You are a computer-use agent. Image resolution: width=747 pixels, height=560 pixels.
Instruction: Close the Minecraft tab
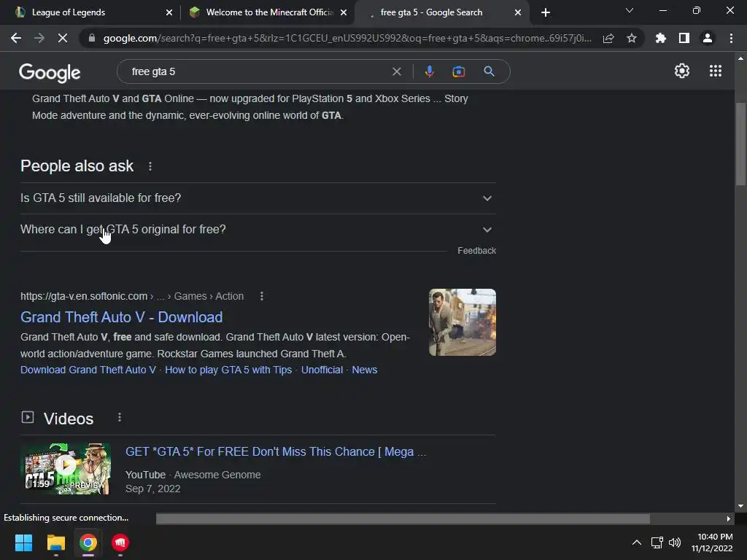[344, 12]
